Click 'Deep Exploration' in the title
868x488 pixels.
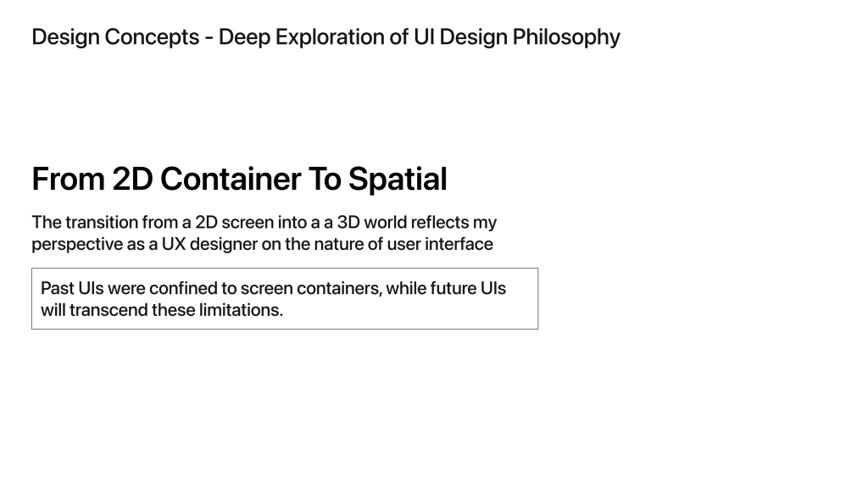301,37
